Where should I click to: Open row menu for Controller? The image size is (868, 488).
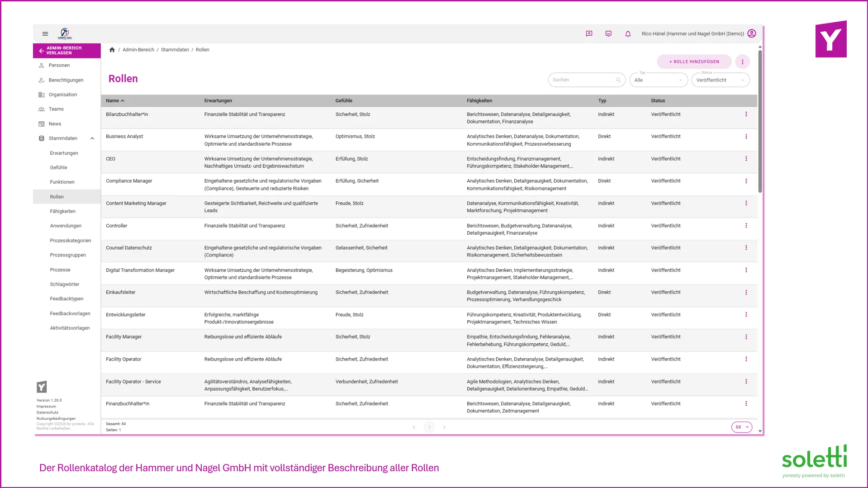pyautogui.click(x=746, y=226)
